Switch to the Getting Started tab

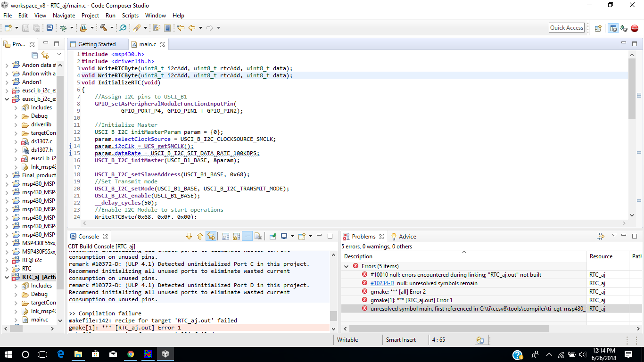(x=98, y=44)
